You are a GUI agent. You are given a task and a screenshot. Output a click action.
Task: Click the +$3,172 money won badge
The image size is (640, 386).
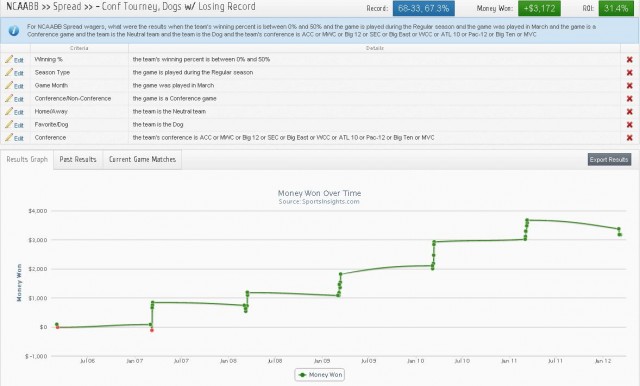(x=539, y=8)
